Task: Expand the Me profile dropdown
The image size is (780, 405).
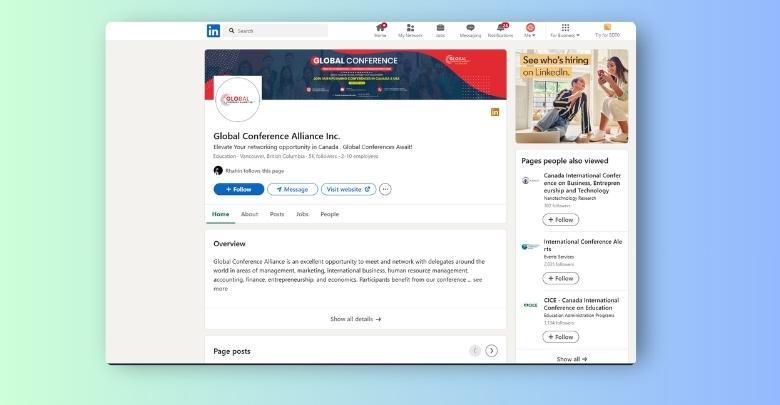Action: (x=530, y=30)
